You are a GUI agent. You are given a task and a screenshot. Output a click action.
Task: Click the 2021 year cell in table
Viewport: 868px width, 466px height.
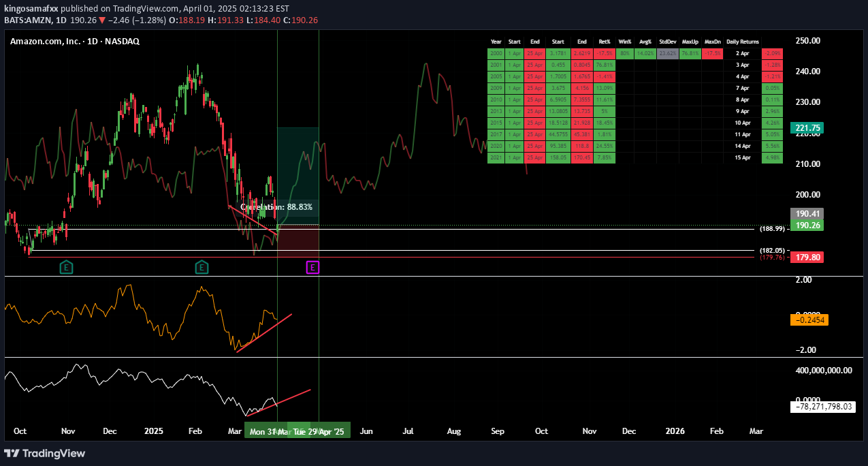click(x=496, y=157)
